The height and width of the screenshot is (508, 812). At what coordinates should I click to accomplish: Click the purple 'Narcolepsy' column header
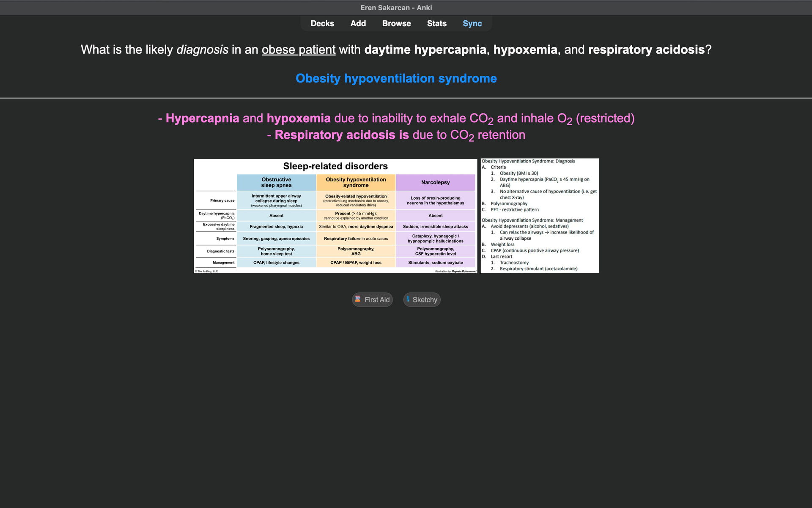click(x=435, y=182)
